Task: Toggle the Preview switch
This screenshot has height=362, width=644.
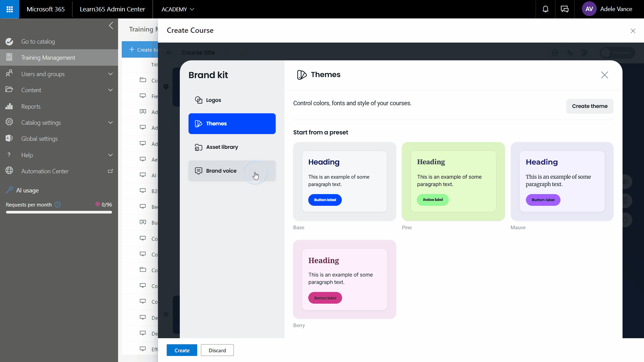Action: coord(617,53)
